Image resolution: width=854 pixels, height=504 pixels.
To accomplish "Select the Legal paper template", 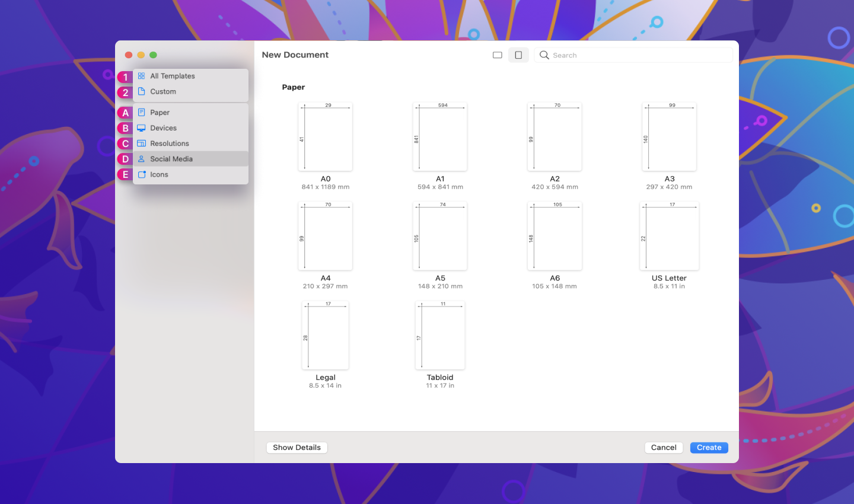I will [325, 344].
